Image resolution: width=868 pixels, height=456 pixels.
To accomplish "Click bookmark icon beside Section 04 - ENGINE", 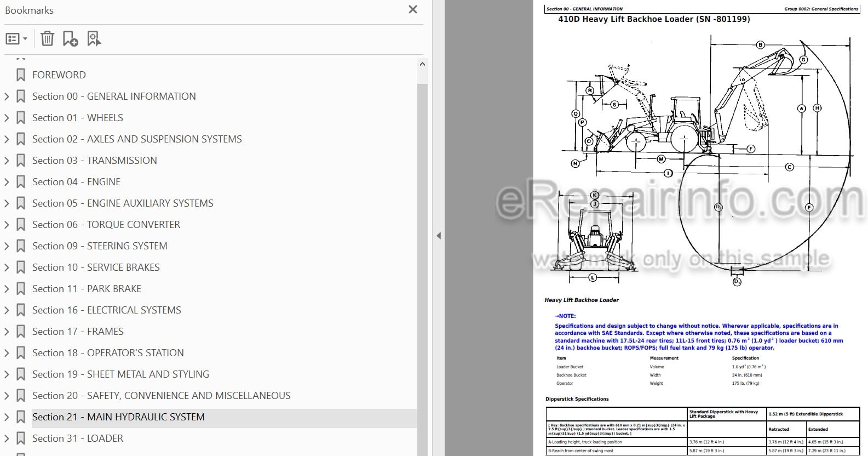I will click(21, 182).
